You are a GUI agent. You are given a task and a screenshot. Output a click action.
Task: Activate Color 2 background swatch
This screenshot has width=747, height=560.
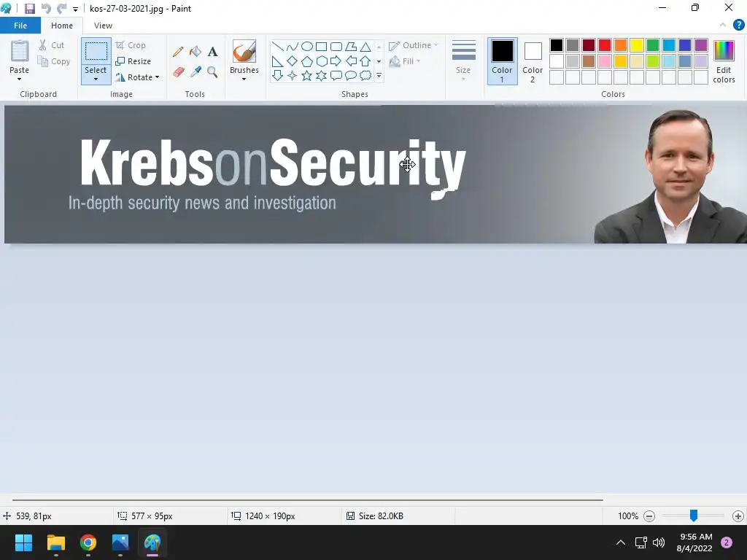pyautogui.click(x=533, y=61)
